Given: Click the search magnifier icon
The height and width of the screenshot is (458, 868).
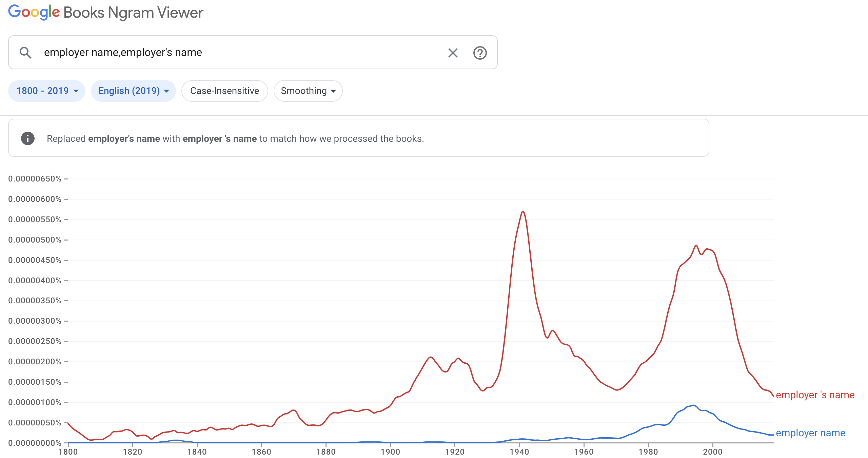Looking at the screenshot, I should [x=25, y=53].
